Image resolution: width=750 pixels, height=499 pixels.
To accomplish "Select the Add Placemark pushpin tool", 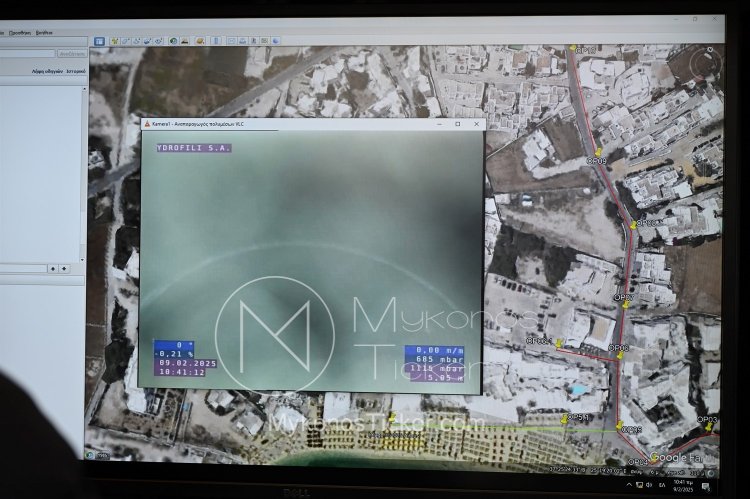I will (114, 41).
